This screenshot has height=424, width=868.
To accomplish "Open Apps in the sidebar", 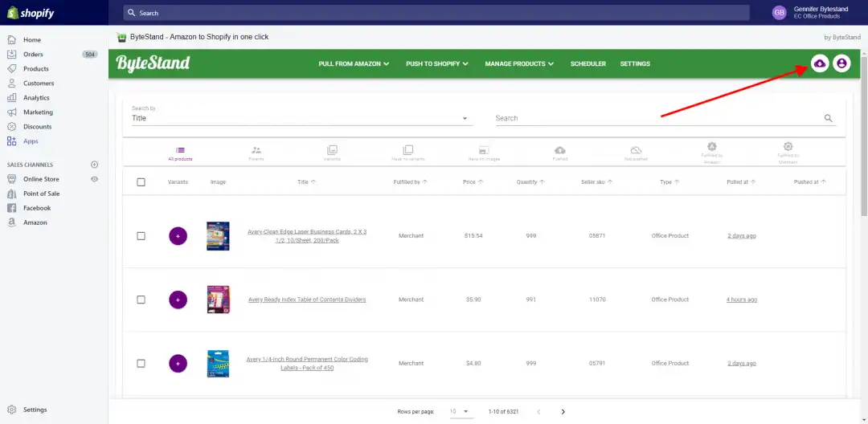I will [31, 141].
